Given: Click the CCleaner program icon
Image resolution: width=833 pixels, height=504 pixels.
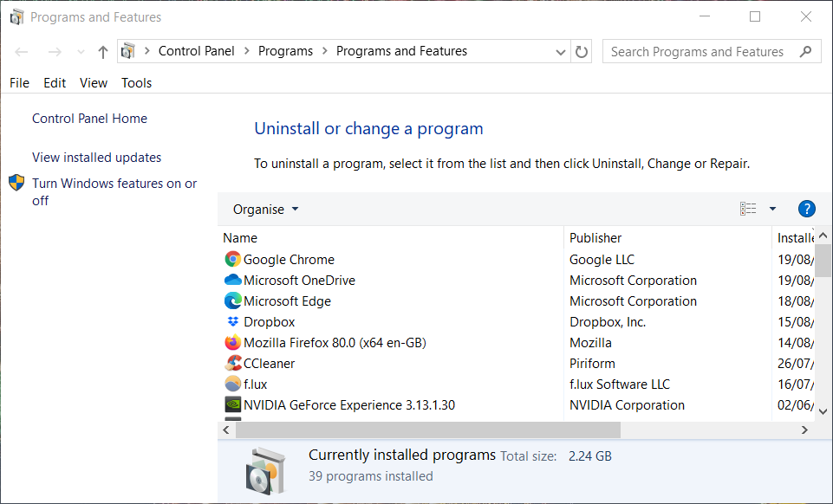Looking at the screenshot, I should pos(232,364).
